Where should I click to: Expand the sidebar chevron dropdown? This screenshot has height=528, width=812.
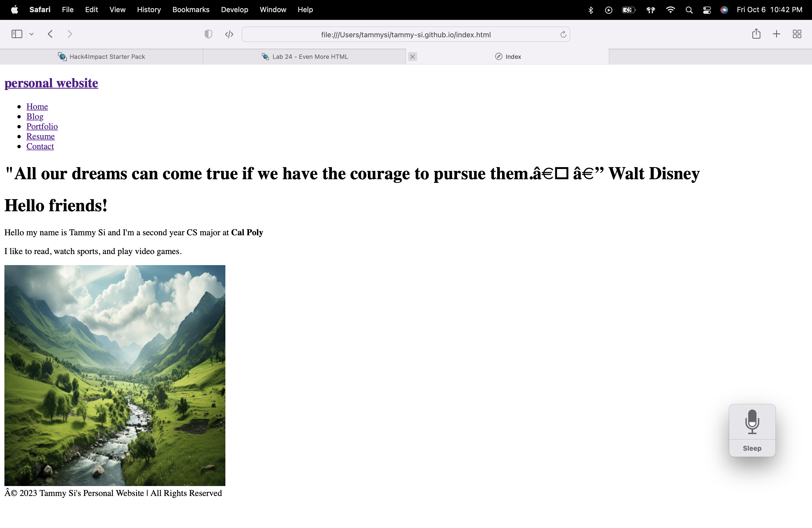[x=31, y=34]
